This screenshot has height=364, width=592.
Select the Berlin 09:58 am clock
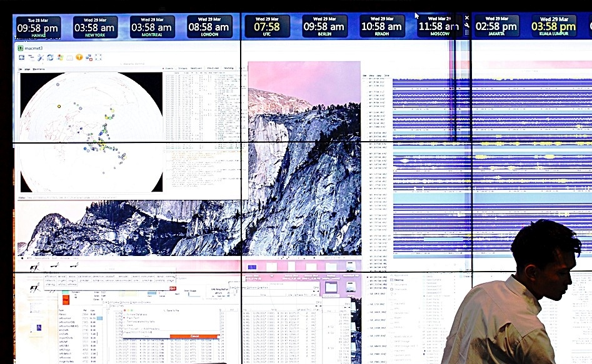click(x=324, y=26)
